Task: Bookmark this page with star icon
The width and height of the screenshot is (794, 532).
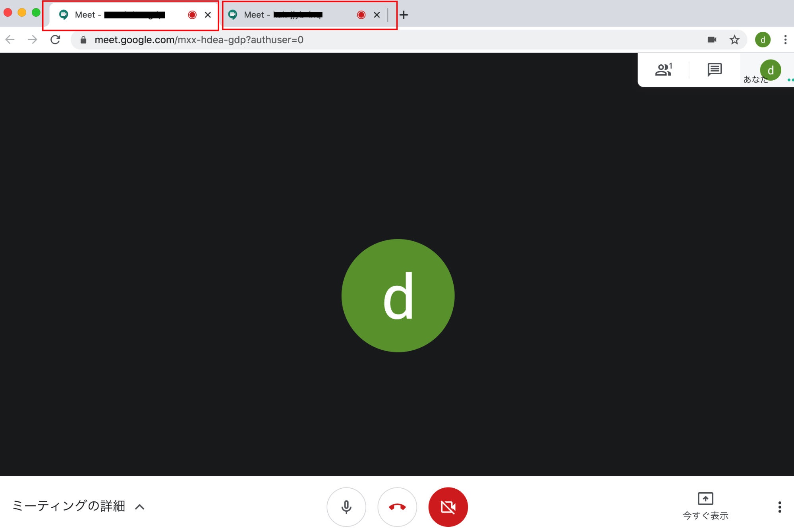Action: 734,40
